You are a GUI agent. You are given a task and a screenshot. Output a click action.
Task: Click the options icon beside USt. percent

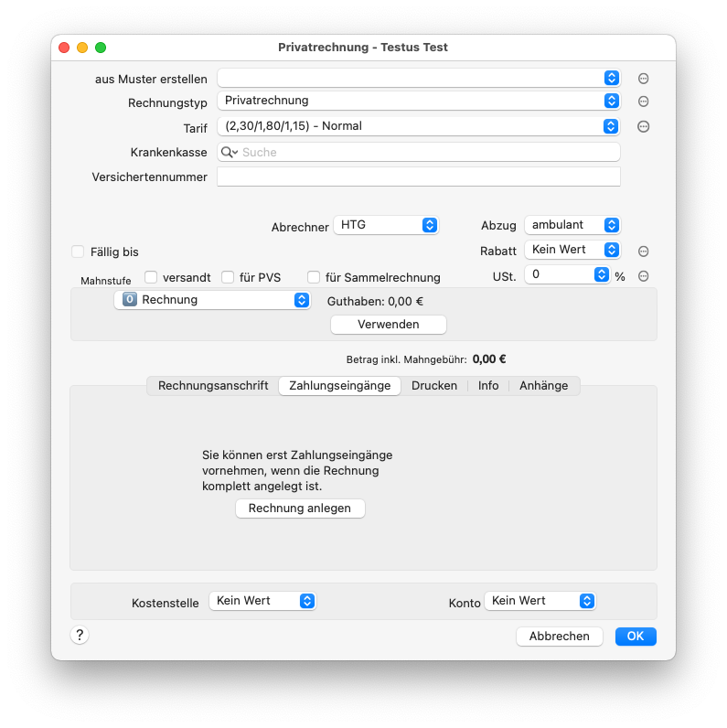click(x=643, y=276)
